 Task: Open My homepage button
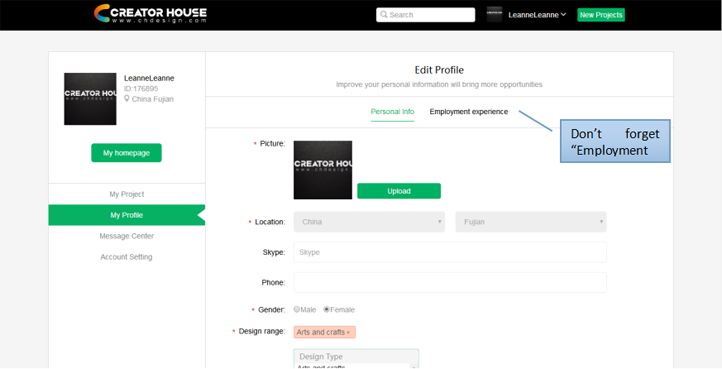pyautogui.click(x=126, y=153)
